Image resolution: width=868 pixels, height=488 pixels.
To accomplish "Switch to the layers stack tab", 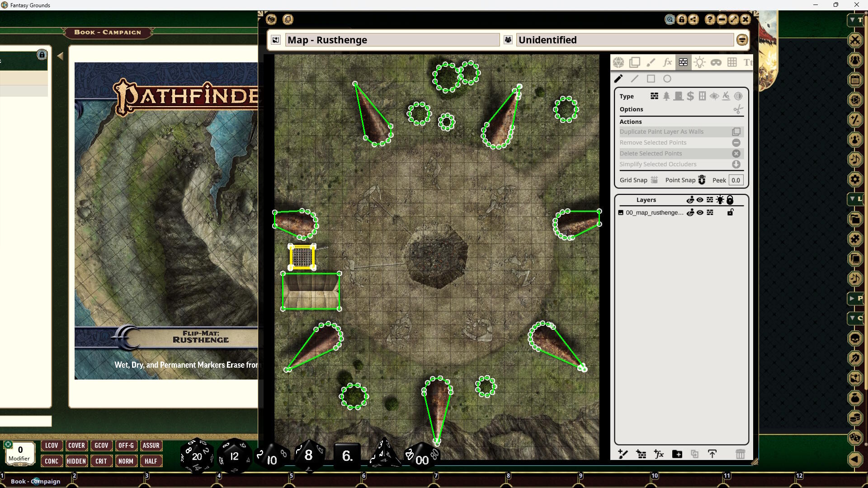I will click(x=635, y=62).
